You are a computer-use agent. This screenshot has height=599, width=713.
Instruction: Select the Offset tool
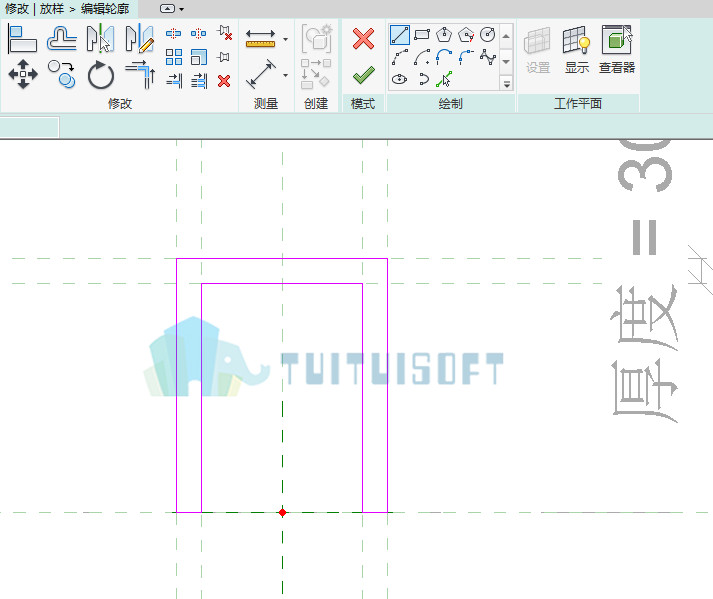62,38
